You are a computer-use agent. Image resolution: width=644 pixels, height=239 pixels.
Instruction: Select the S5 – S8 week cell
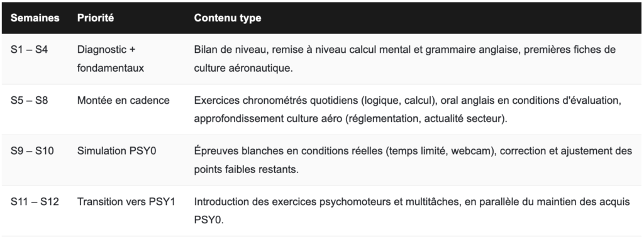(x=29, y=100)
